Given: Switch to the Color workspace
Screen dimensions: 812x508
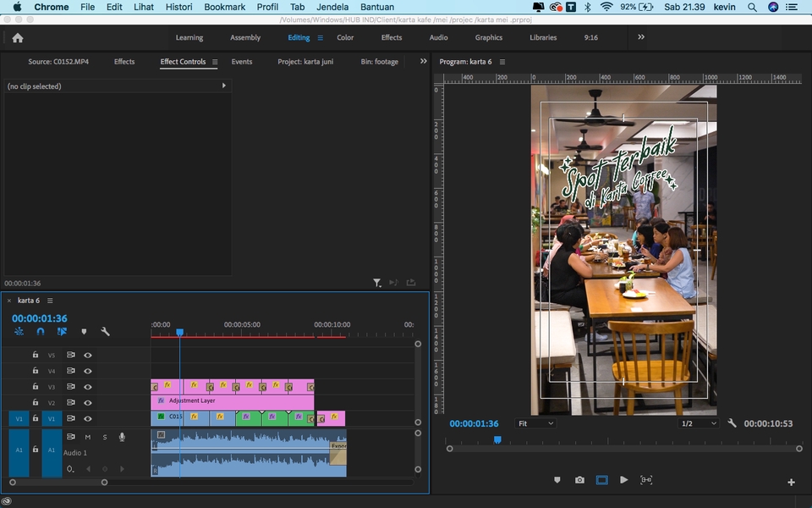Looking at the screenshot, I should [345, 37].
